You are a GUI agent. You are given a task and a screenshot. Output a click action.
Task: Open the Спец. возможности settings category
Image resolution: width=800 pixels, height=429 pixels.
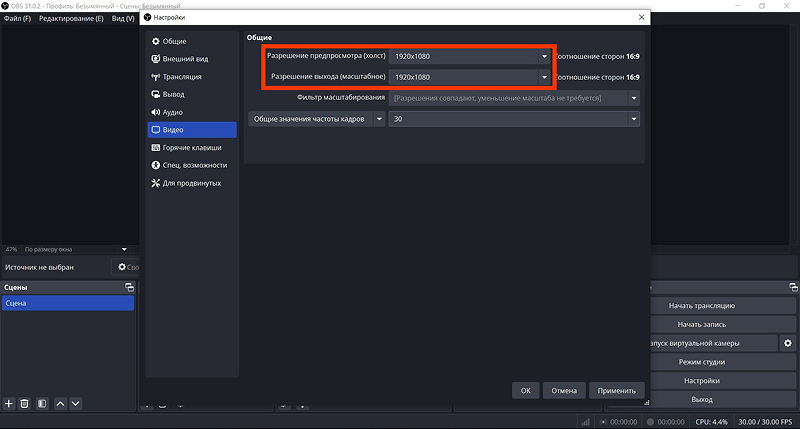click(192, 165)
